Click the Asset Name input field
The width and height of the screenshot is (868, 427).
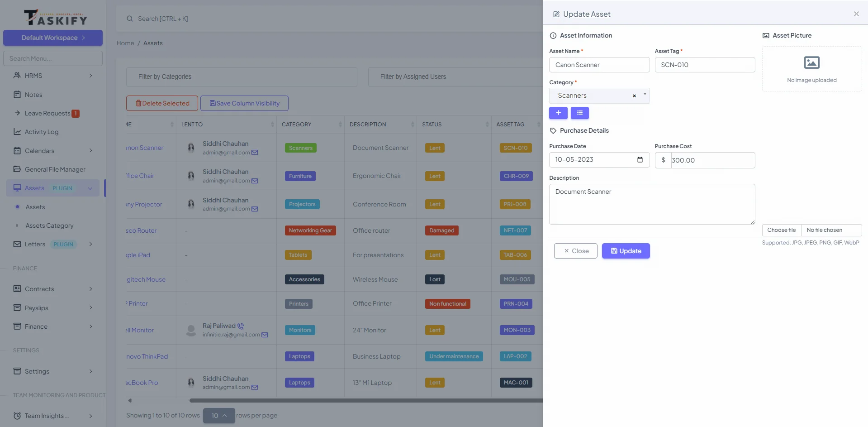tap(599, 65)
